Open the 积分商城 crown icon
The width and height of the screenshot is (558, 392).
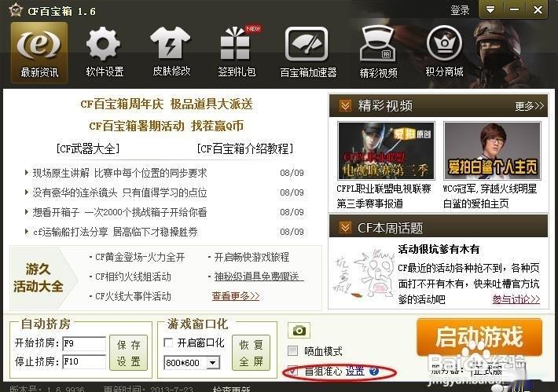[x=444, y=53]
